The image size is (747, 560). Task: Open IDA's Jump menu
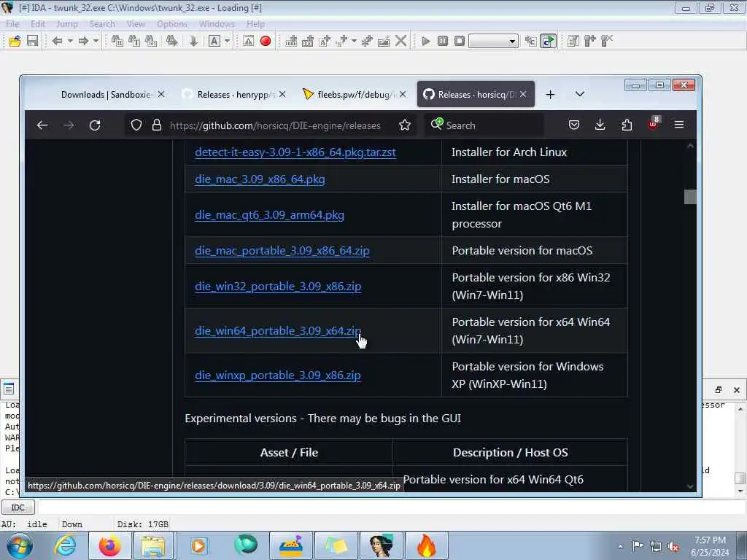(x=66, y=24)
